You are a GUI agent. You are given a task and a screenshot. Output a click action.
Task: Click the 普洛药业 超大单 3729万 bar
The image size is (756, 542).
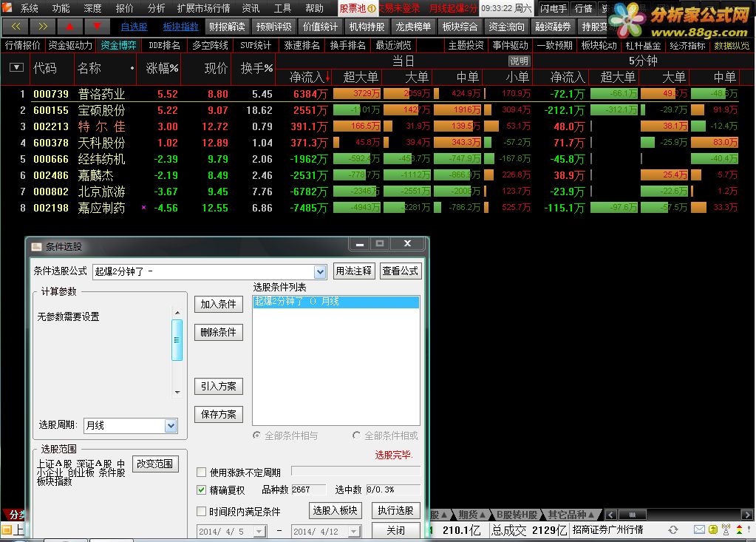tap(356, 94)
